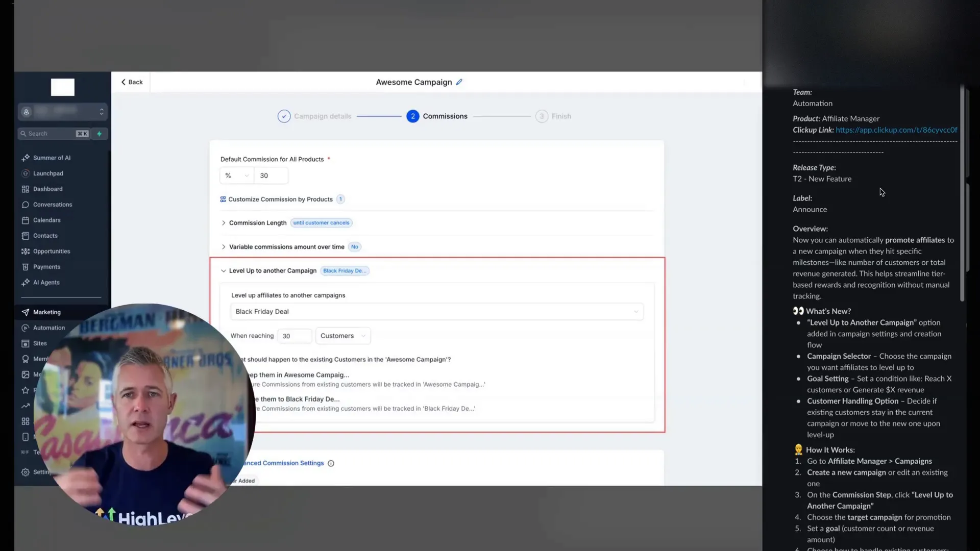Collapse Level Up to another Campaign section
The height and width of the screenshot is (551, 980).
point(223,271)
